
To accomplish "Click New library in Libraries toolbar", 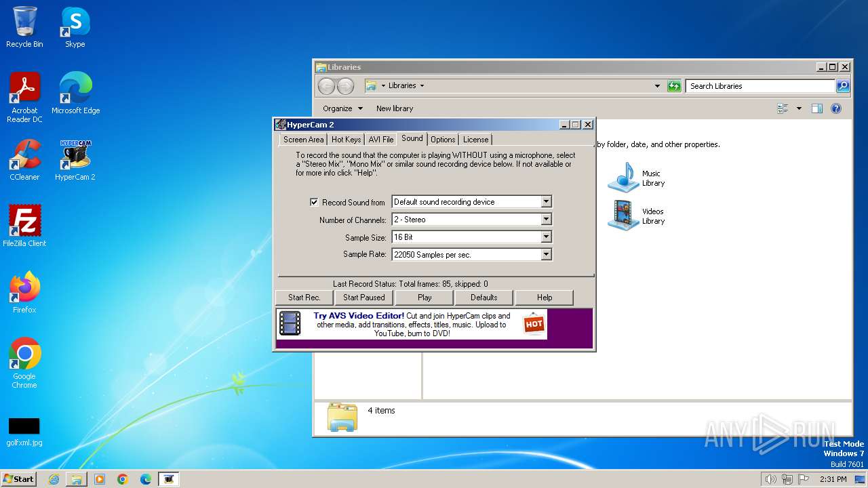I will [395, 108].
